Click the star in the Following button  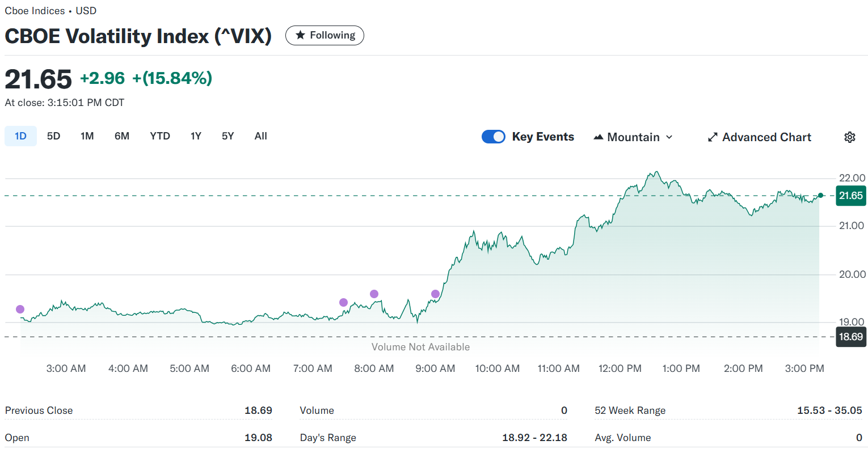pos(301,35)
